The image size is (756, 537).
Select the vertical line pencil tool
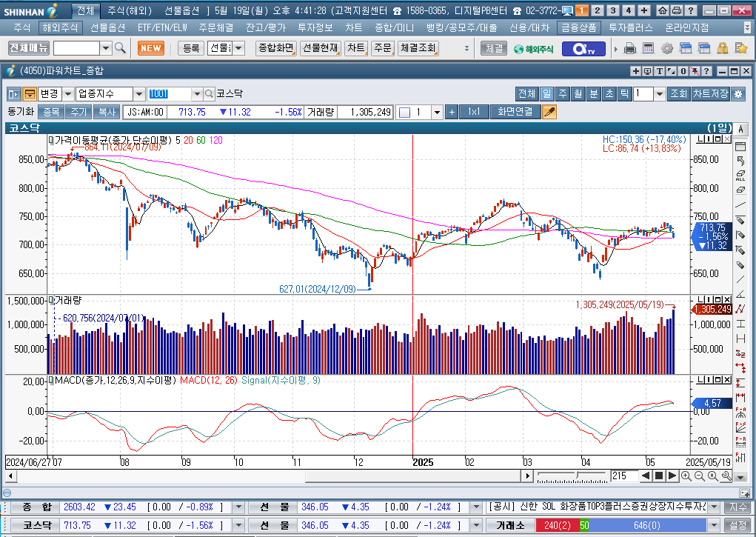(740, 235)
